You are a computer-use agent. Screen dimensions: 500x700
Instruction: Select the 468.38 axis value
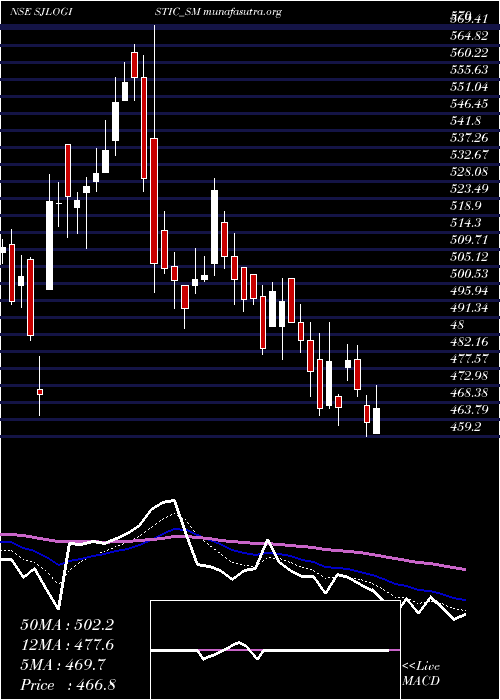(471, 392)
